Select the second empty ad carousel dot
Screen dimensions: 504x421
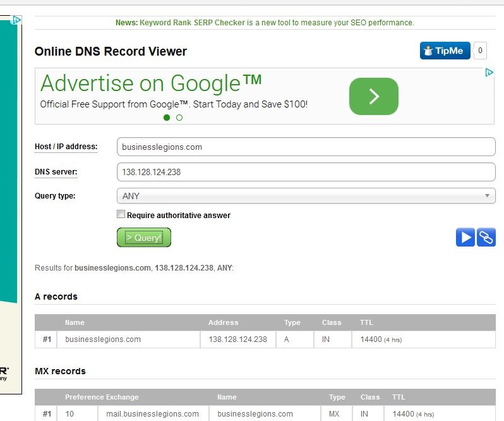click(x=179, y=118)
